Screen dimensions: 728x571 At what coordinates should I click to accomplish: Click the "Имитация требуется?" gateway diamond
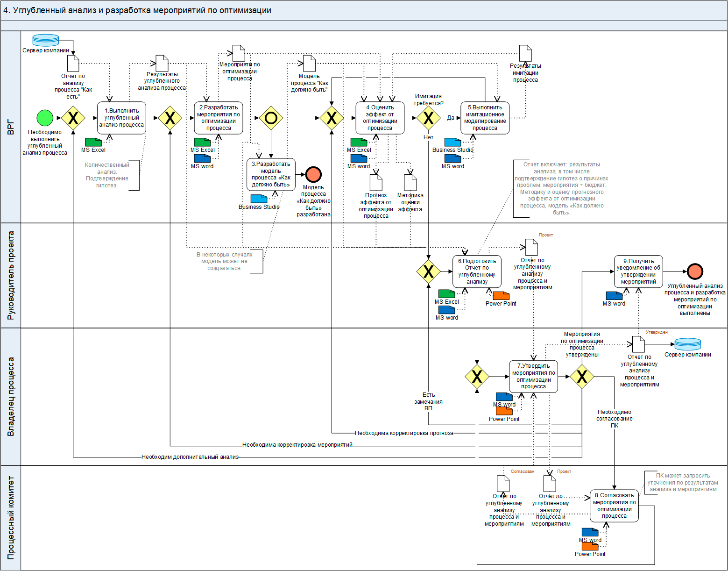(x=428, y=118)
